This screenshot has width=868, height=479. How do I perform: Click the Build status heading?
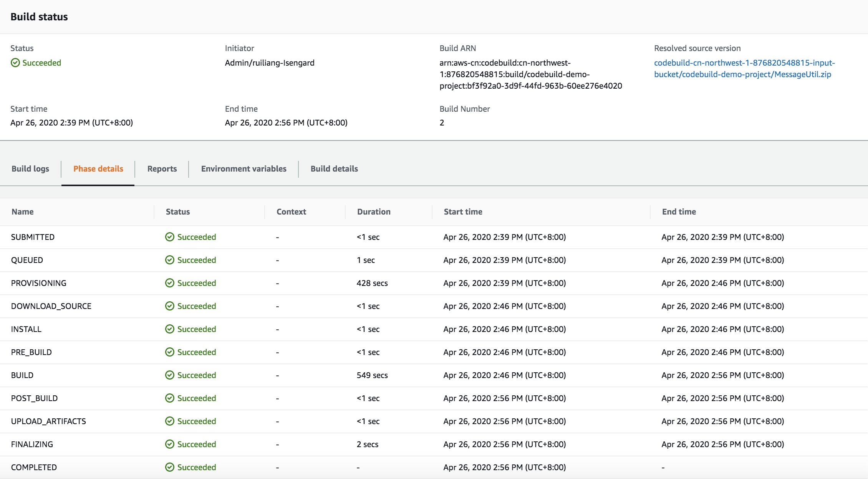coord(39,17)
